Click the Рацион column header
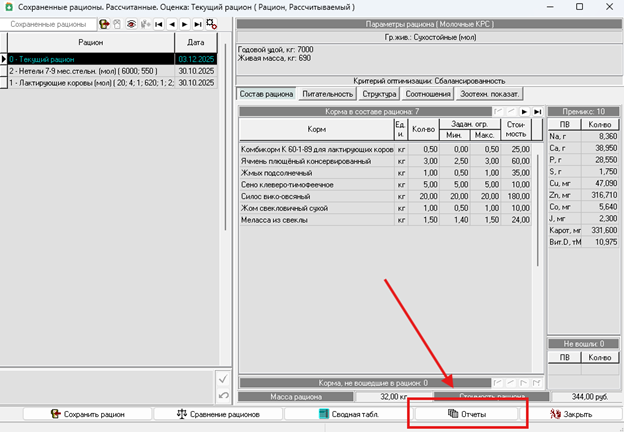This screenshot has width=624, height=432. [91, 42]
